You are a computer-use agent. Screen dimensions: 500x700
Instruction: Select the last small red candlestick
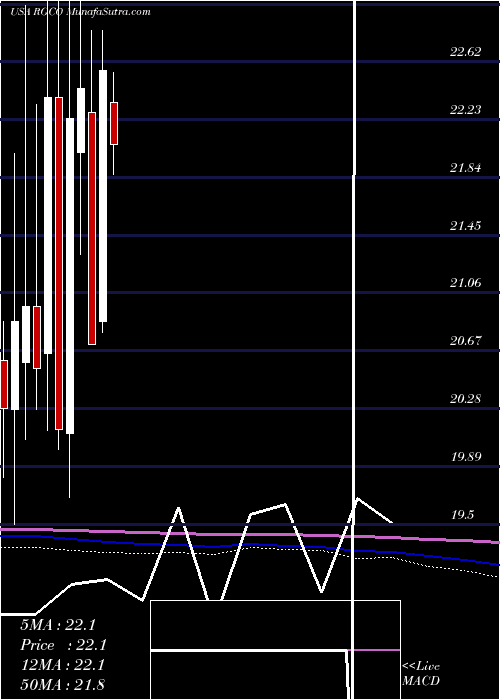114,124
